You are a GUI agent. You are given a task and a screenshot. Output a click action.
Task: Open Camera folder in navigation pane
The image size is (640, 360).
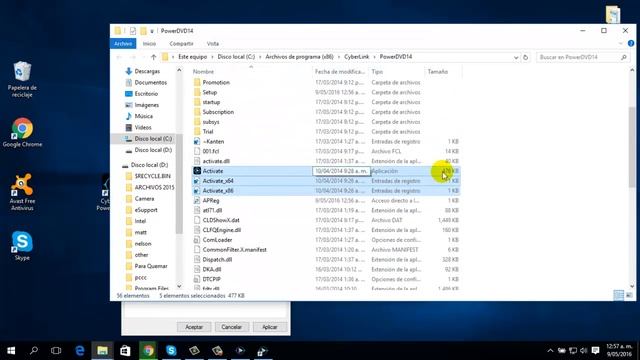144,198
